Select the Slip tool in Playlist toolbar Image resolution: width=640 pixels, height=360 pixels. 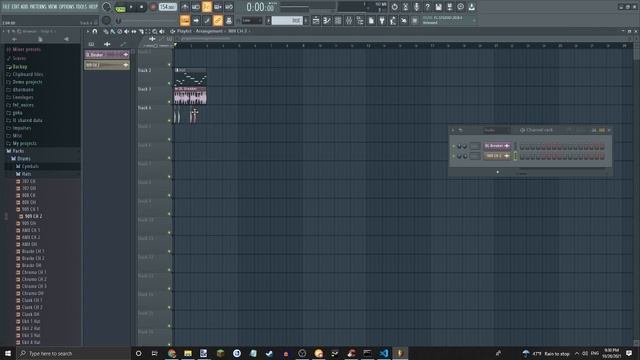(133, 31)
